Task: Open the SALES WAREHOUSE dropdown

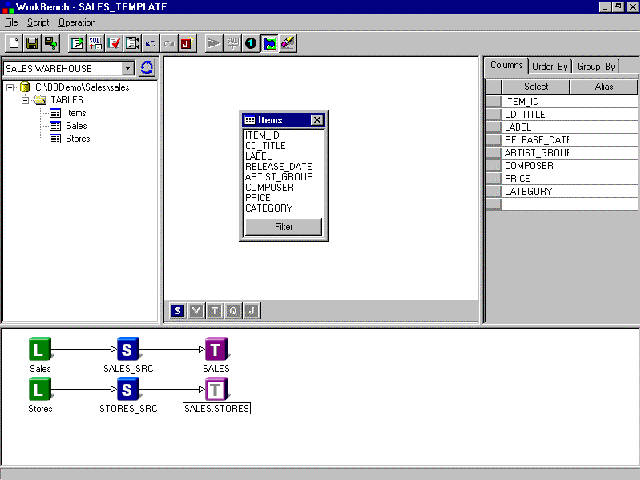Action: (128, 68)
